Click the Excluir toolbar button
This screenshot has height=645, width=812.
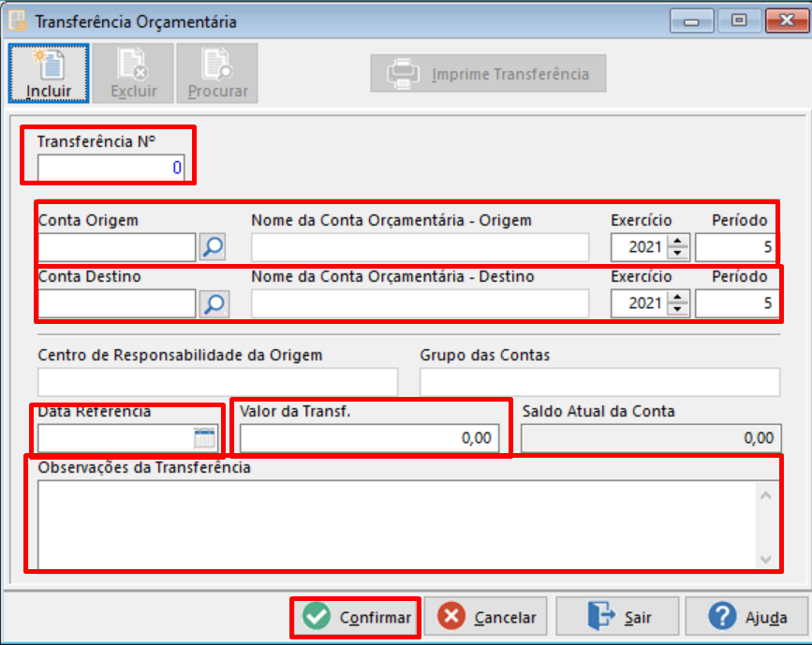134,74
